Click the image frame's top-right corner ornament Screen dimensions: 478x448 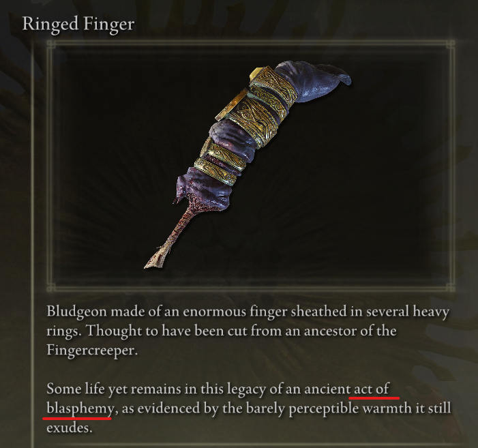450,46
